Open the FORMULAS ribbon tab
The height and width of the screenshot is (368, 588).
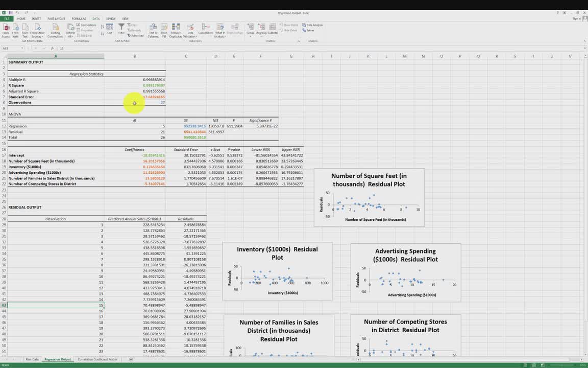(x=79, y=18)
